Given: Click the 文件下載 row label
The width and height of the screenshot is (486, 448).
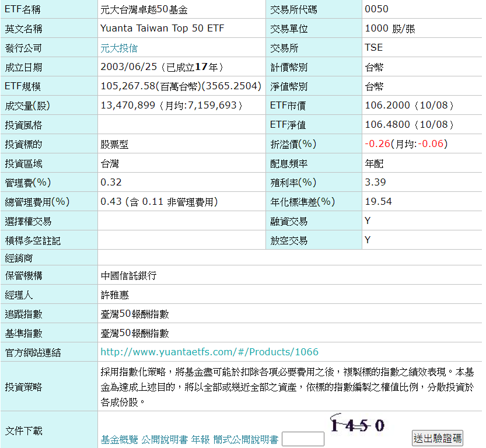Looking at the screenshot, I should coord(23,430).
